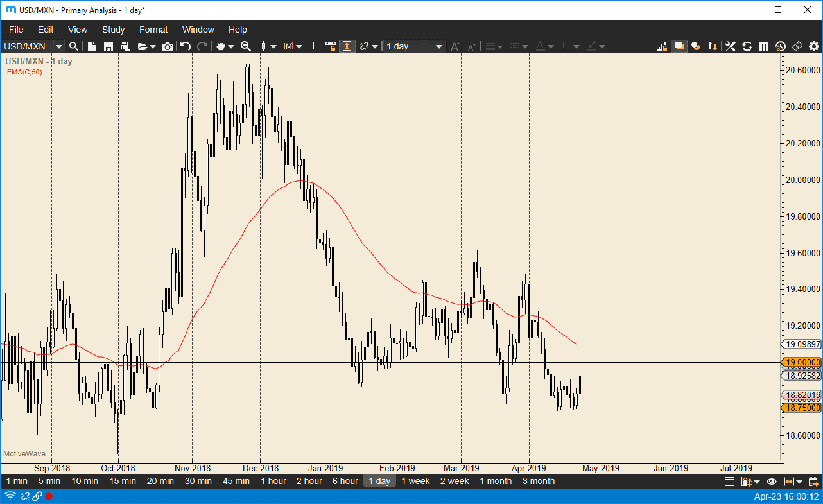This screenshot has width=823, height=504.
Task: Switch to the 1 hour timeframe
Action: [x=273, y=481]
